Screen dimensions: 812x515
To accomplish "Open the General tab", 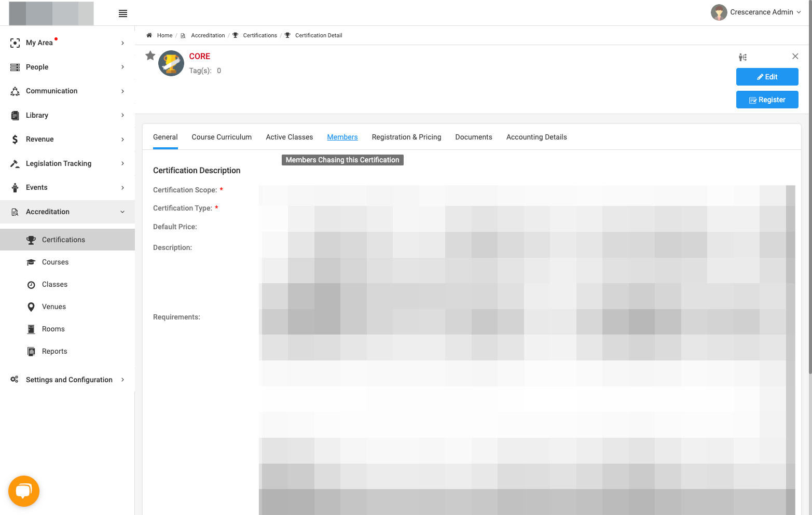I will tap(166, 137).
